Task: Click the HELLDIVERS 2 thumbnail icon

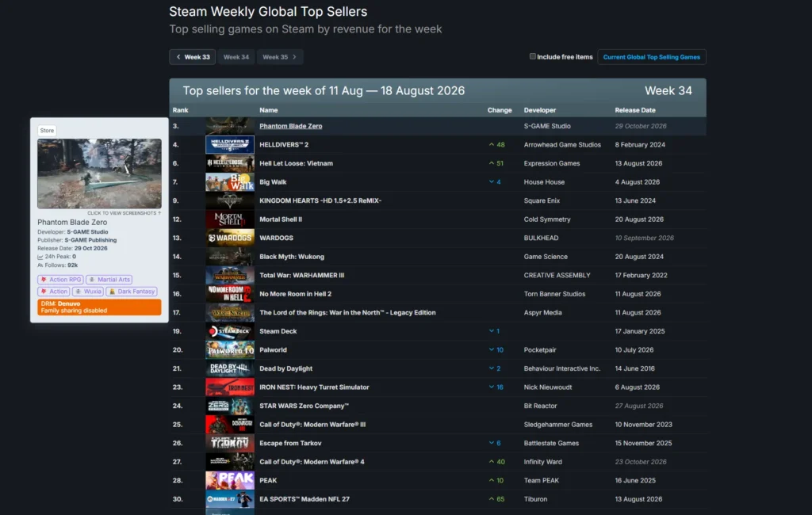Action: point(230,144)
